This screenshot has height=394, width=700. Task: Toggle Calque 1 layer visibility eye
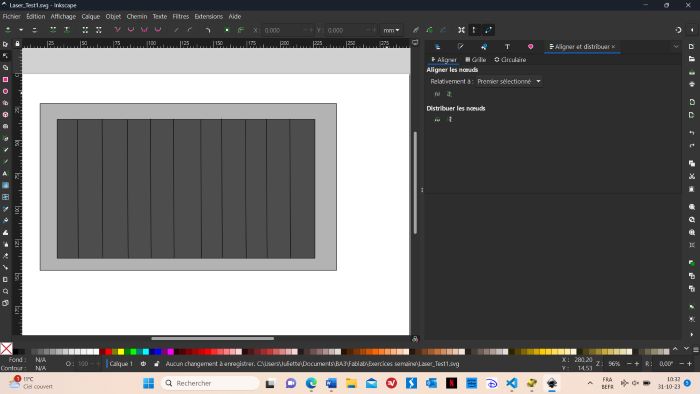coord(143,364)
